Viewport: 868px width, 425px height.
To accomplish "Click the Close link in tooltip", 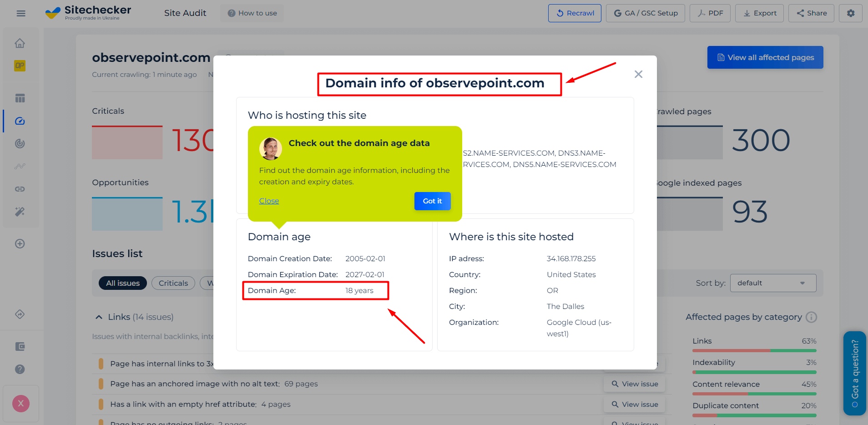I will [x=269, y=201].
